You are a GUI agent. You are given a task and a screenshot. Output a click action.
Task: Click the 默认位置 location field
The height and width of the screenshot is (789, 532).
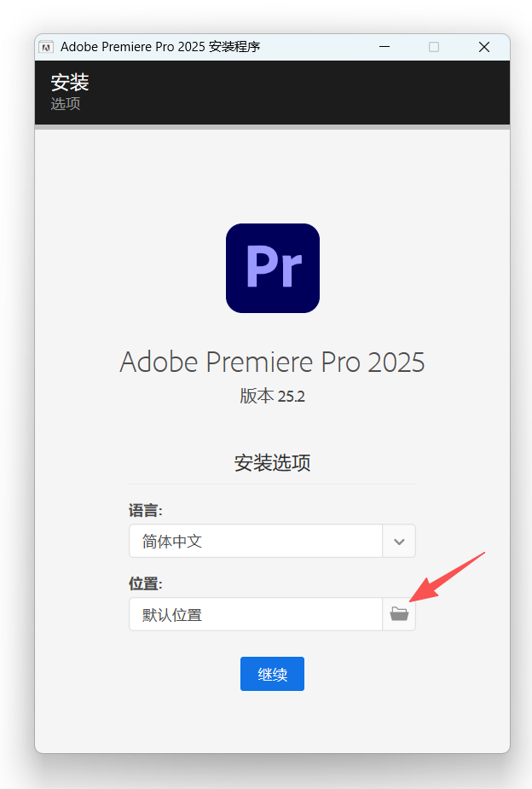(x=256, y=614)
